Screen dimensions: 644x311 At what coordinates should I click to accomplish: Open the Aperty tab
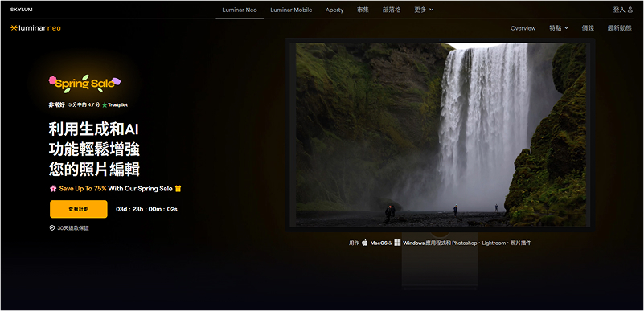pyautogui.click(x=334, y=10)
